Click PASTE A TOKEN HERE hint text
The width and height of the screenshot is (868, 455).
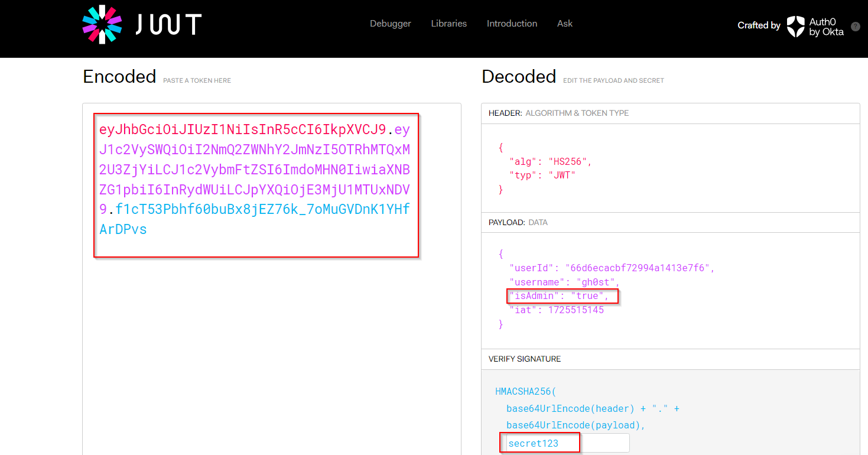pos(197,80)
